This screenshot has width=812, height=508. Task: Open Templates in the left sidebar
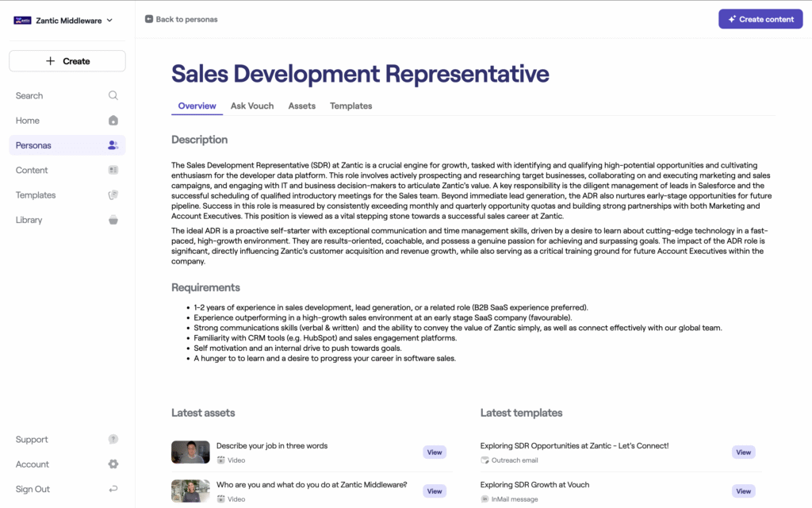(67, 195)
